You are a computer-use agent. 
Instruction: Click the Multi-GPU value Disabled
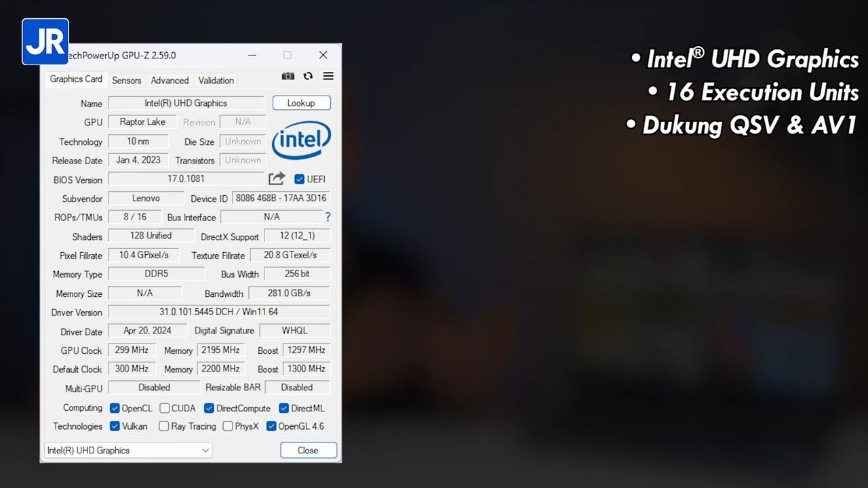(x=154, y=388)
